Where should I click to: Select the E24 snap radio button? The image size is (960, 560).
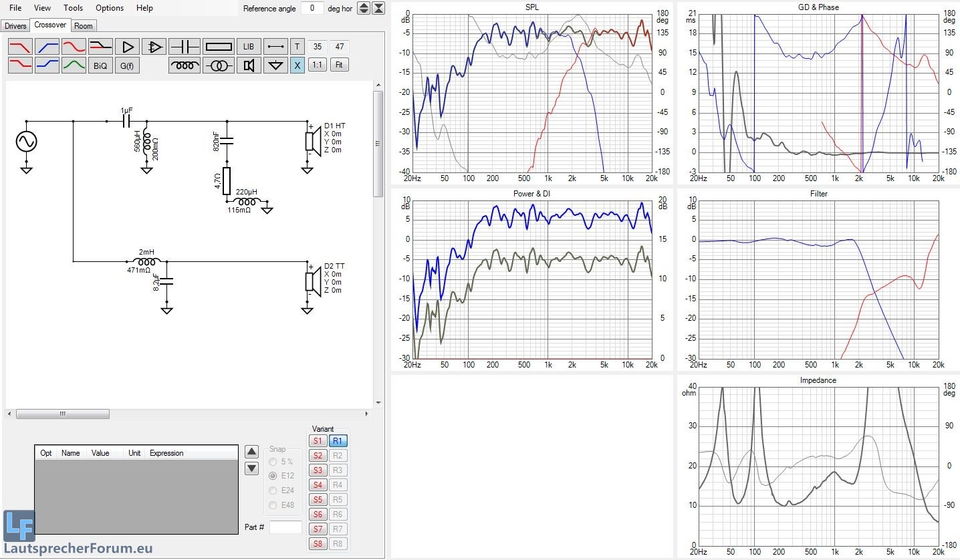[272, 491]
